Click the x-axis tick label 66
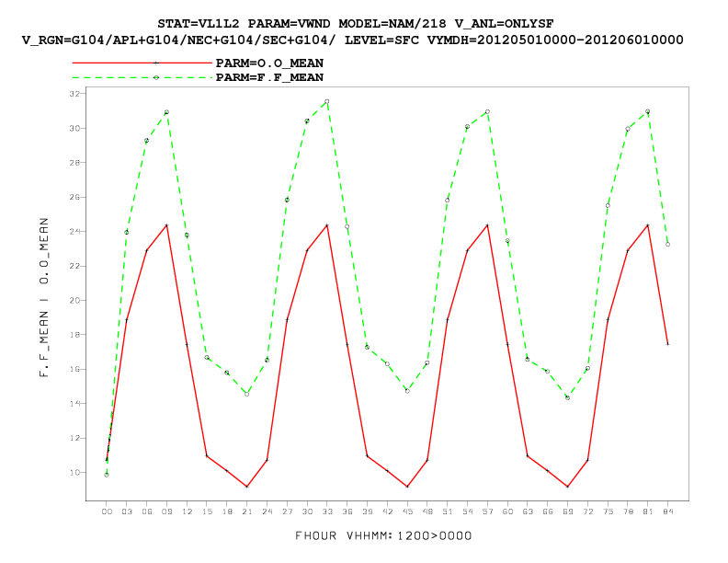 548,511
